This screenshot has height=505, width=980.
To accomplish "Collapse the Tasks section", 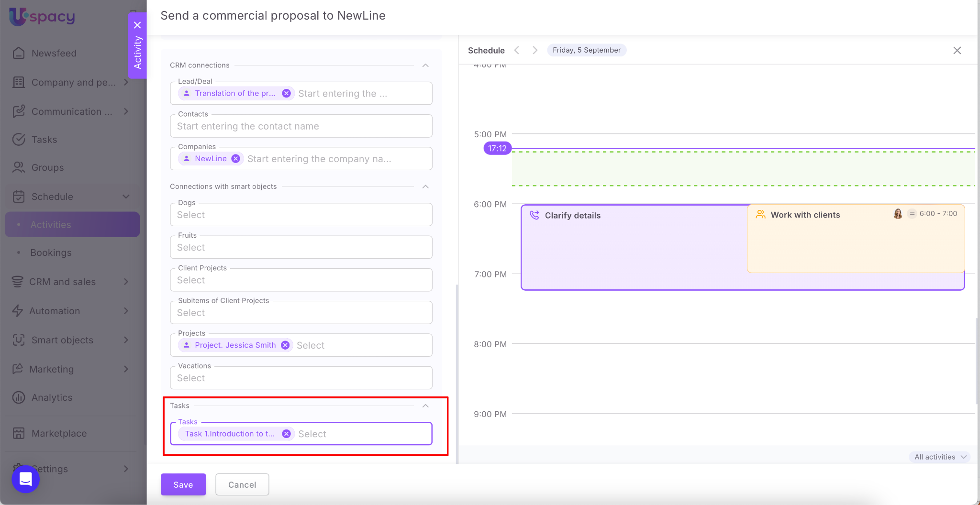I will pos(425,406).
